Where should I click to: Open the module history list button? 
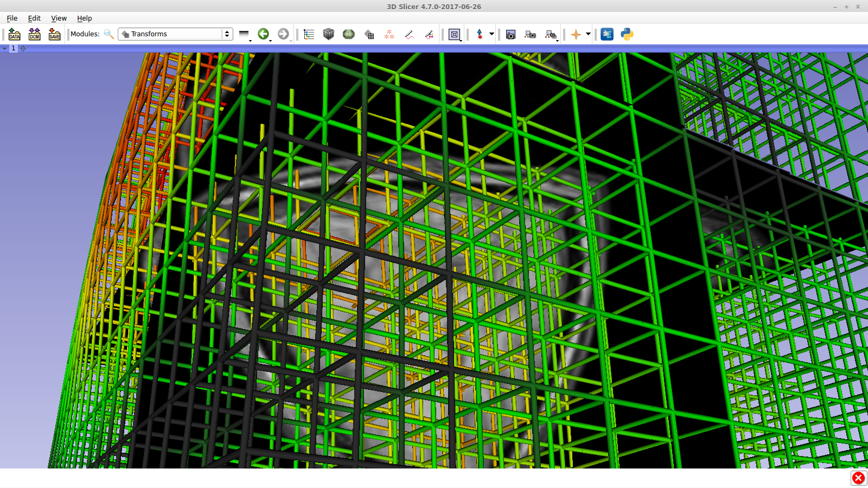(x=245, y=34)
